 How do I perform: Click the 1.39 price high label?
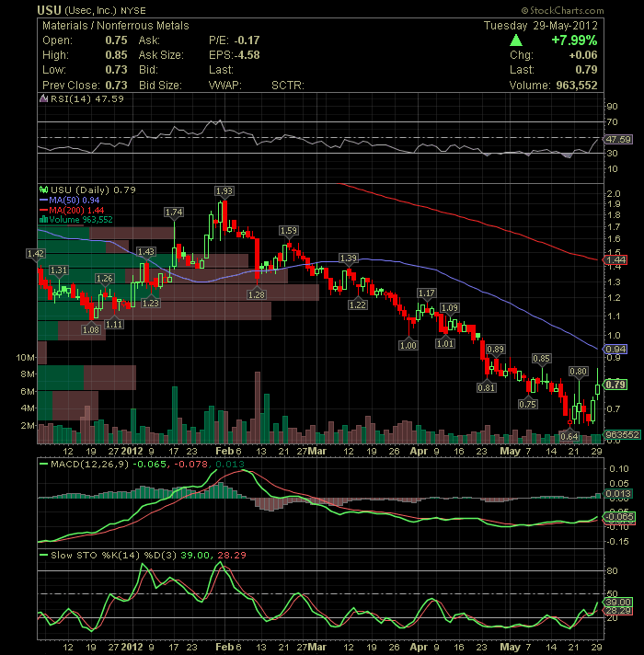pyautogui.click(x=349, y=259)
